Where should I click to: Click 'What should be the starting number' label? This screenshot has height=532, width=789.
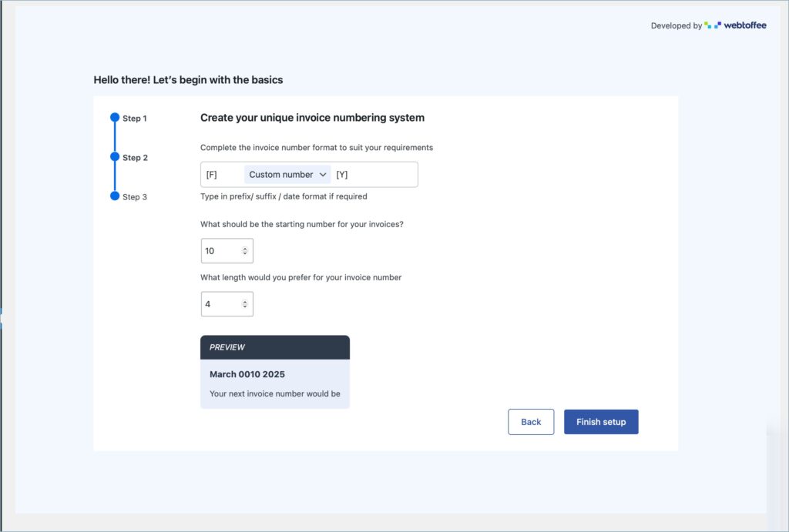coord(302,224)
